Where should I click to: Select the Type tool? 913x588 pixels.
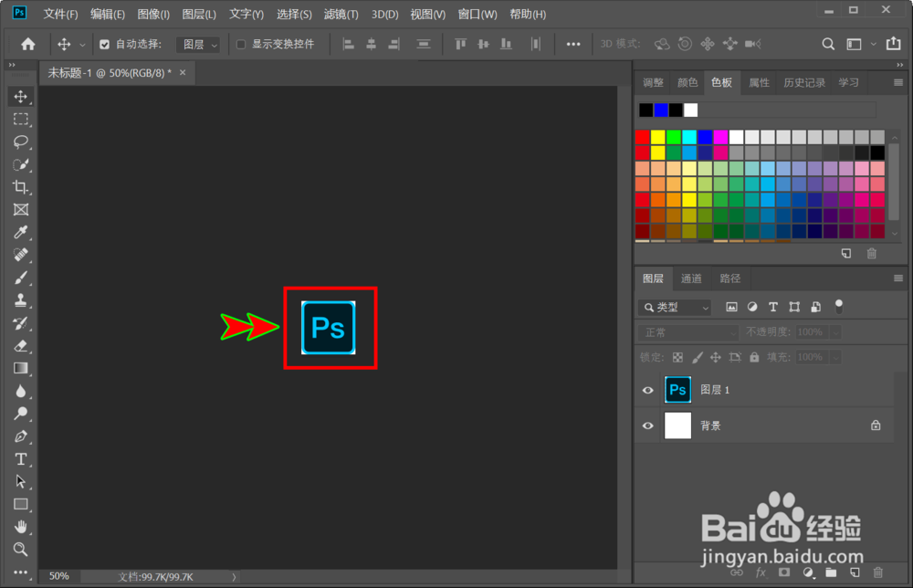point(21,458)
